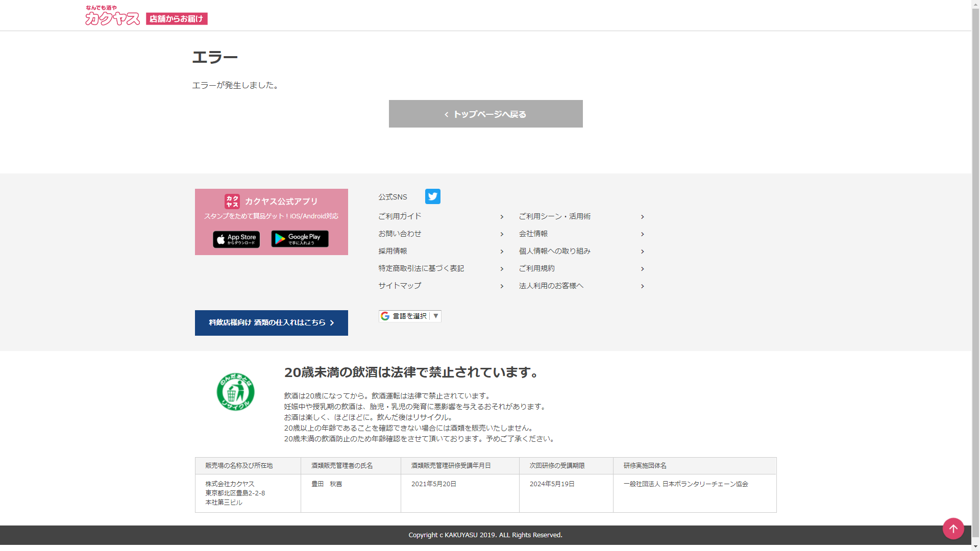Click the カクヤス公式アプリ app icon
The height and width of the screenshot is (551, 980).
click(232, 201)
